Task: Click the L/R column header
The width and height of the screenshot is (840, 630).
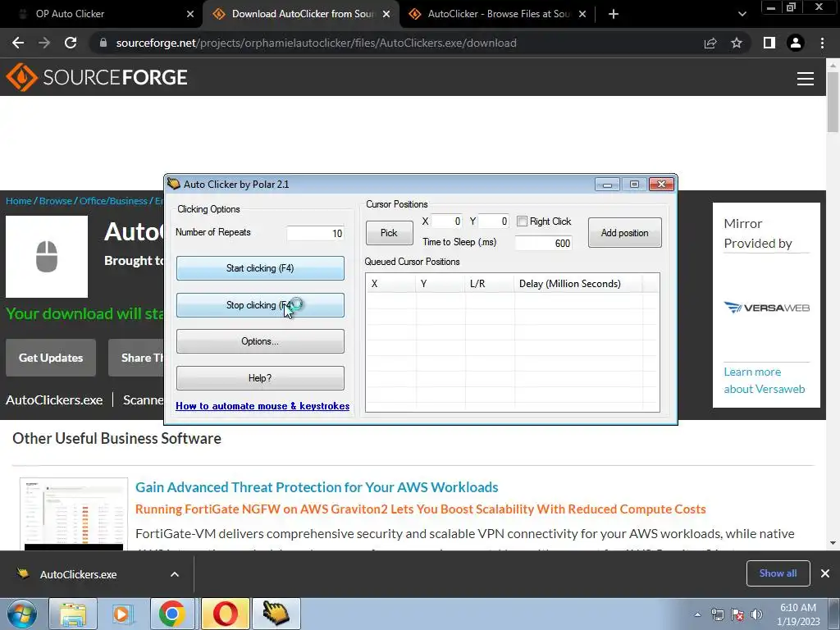Action: click(x=490, y=283)
